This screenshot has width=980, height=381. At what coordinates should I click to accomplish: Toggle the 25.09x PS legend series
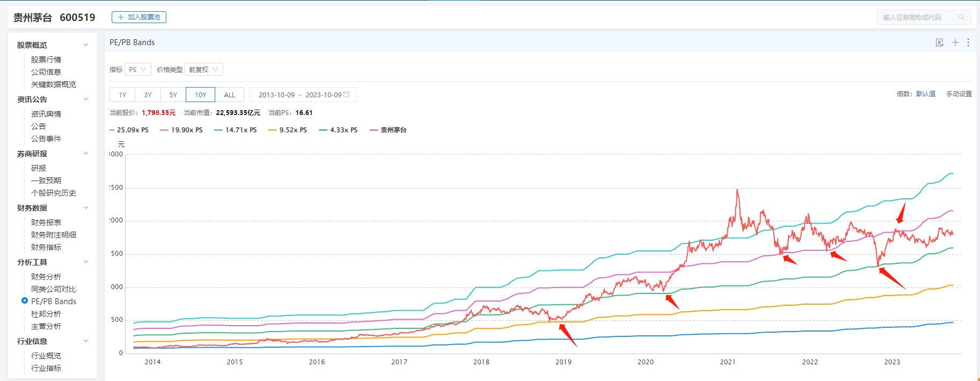[129, 130]
